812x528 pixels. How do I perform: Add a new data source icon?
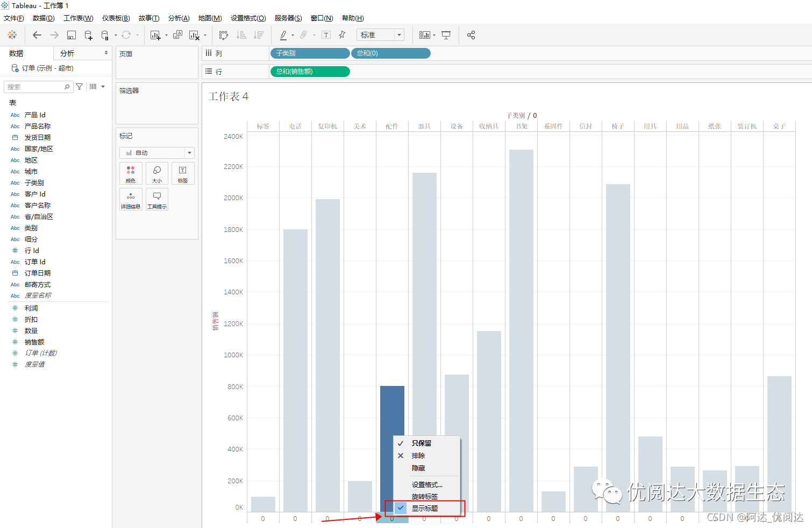[x=88, y=35]
